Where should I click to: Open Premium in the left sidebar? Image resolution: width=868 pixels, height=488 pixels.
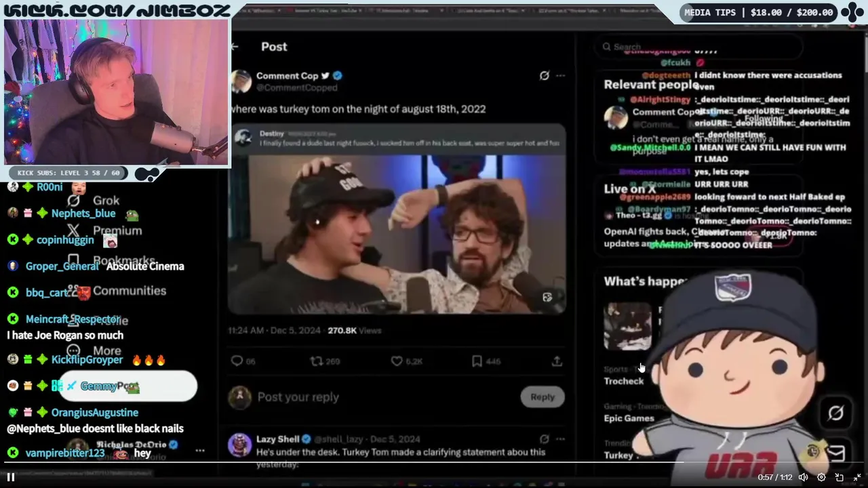(104, 230)
